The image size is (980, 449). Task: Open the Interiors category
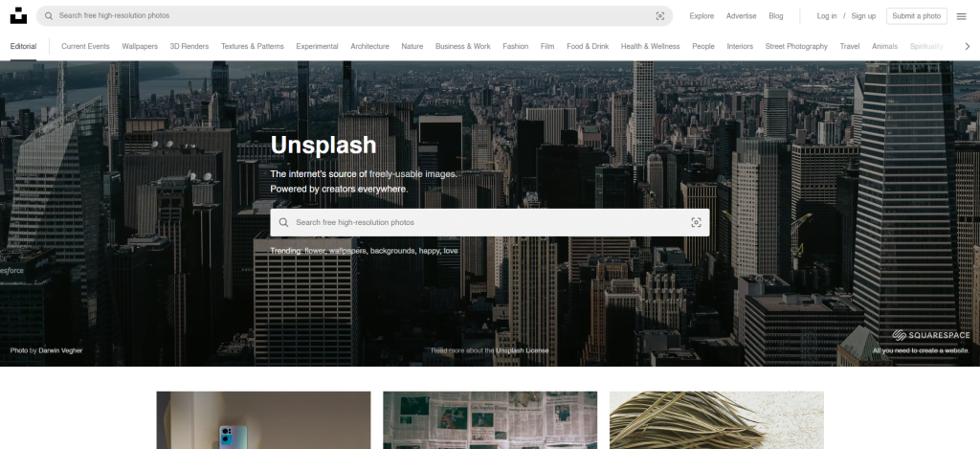740,46
